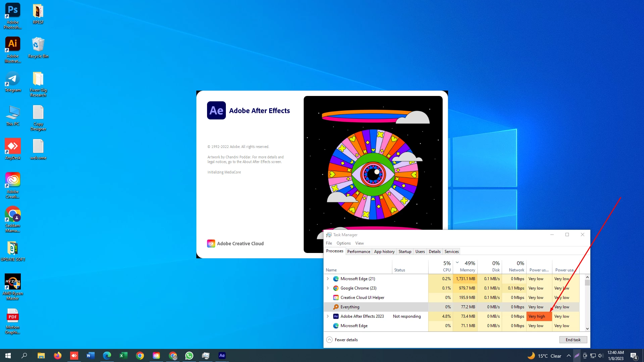Switch to the Details tab
Screen dimensions: 644x362
[x=435, y=252]
